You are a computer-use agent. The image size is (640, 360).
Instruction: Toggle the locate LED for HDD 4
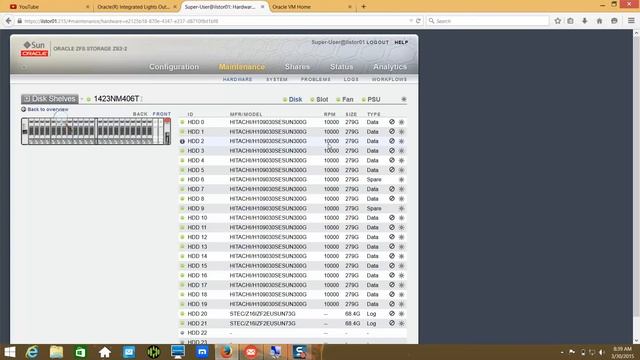click(x=401, y=160)
